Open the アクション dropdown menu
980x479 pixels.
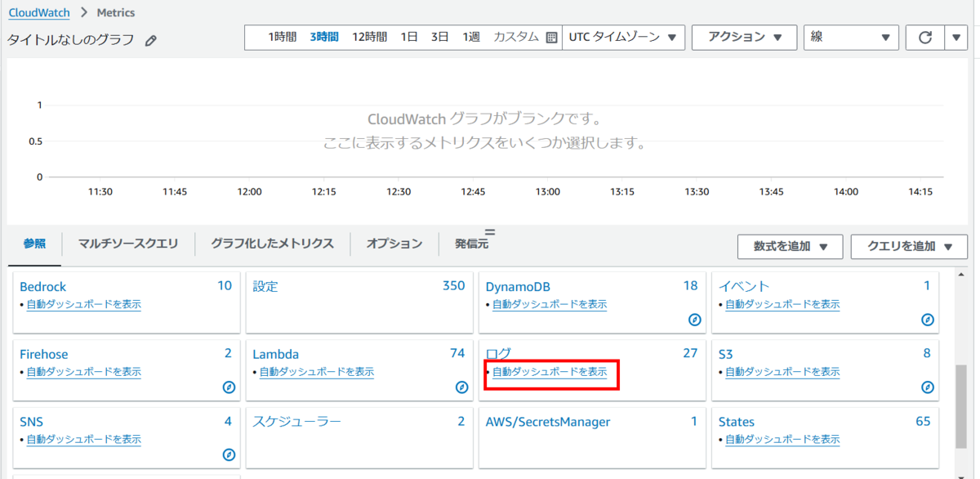744,38
